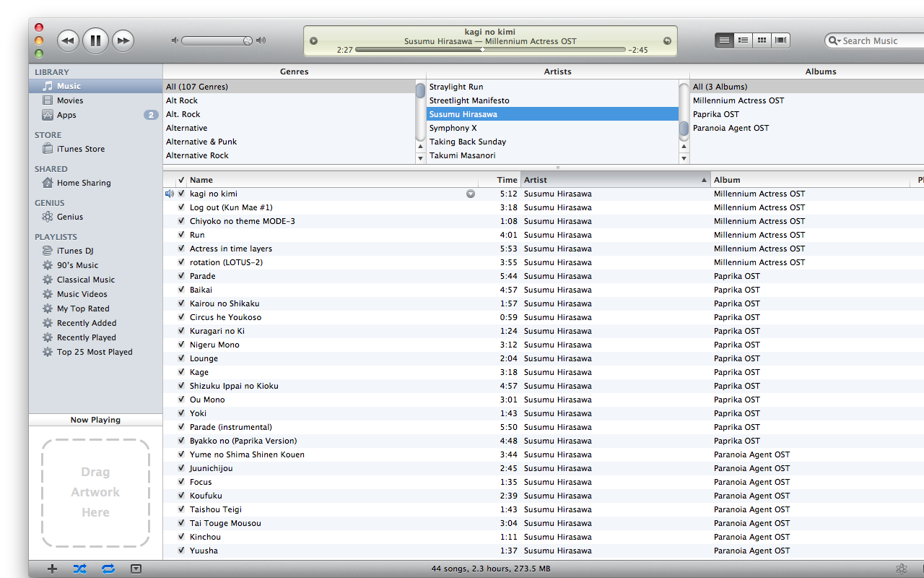The width and height of the screenshot is (924, 578).
Task: Uncheck the 'Parade' song checkbox
Action: (x=181, y=276)
